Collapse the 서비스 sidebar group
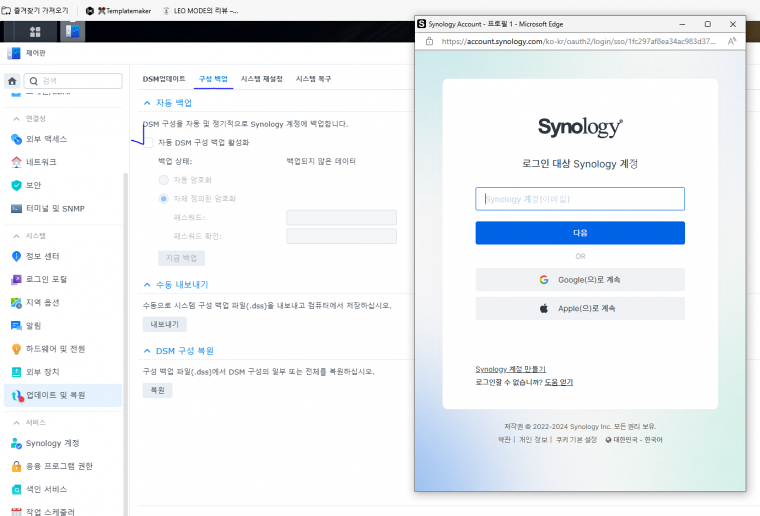This screenshot has width=760, height=516. point(16,423)
